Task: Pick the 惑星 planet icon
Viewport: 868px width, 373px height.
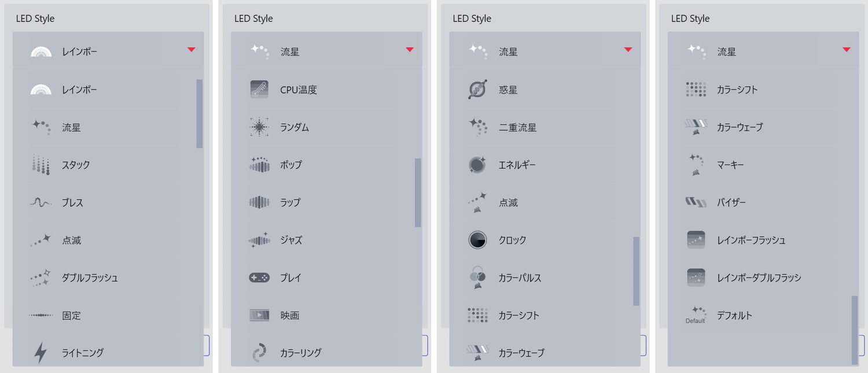Action: pos(477,90)
